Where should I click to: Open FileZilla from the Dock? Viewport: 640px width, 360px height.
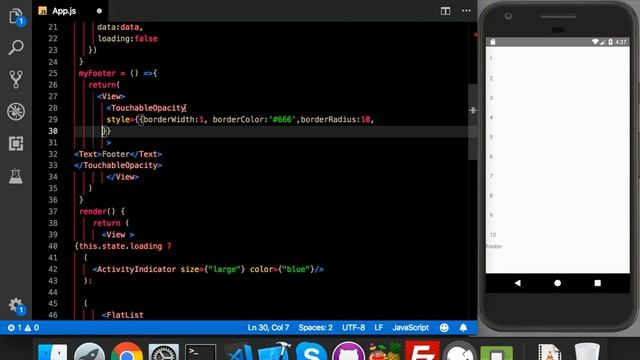click(422, 352)
